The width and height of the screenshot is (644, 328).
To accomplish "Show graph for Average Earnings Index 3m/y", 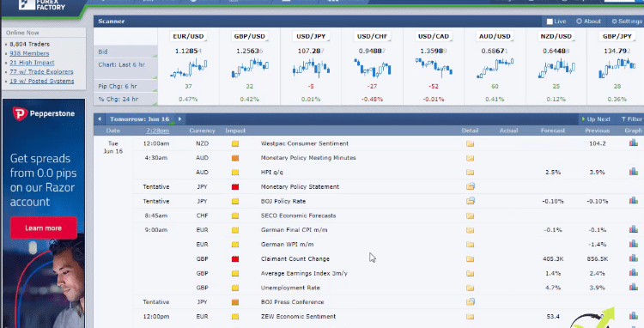I will point(634,272).
